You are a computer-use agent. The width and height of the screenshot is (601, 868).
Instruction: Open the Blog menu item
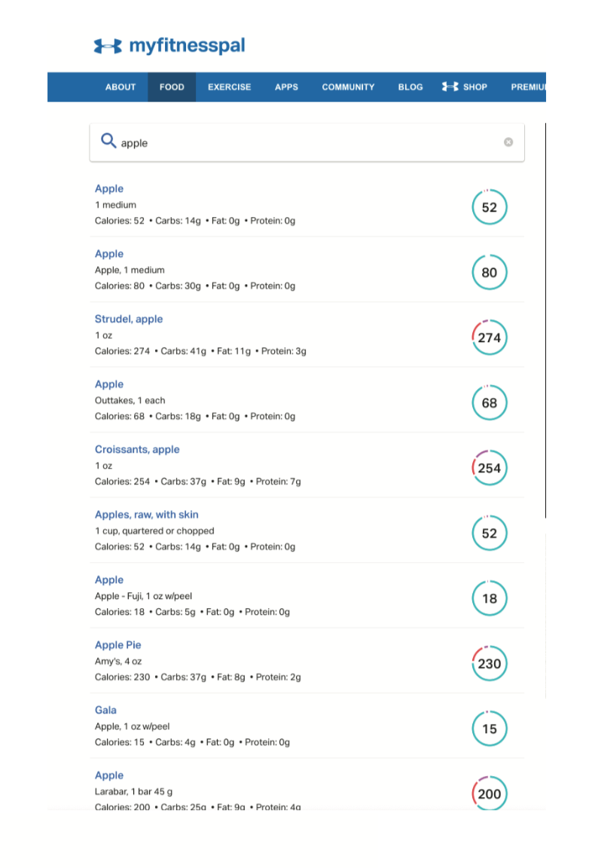click(410, 87)
